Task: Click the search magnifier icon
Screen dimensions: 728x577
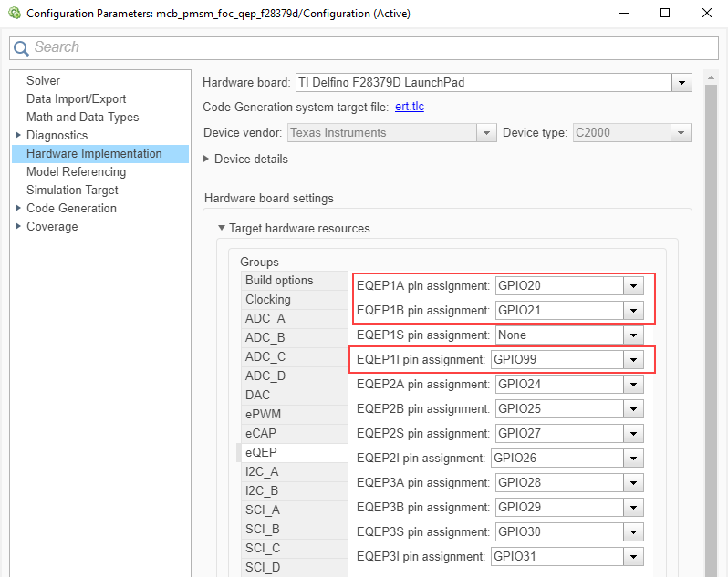Action: click(x=21, y=48)
